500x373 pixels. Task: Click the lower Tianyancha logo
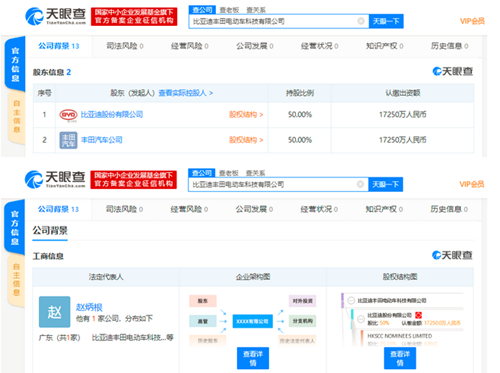coord(55,179)
